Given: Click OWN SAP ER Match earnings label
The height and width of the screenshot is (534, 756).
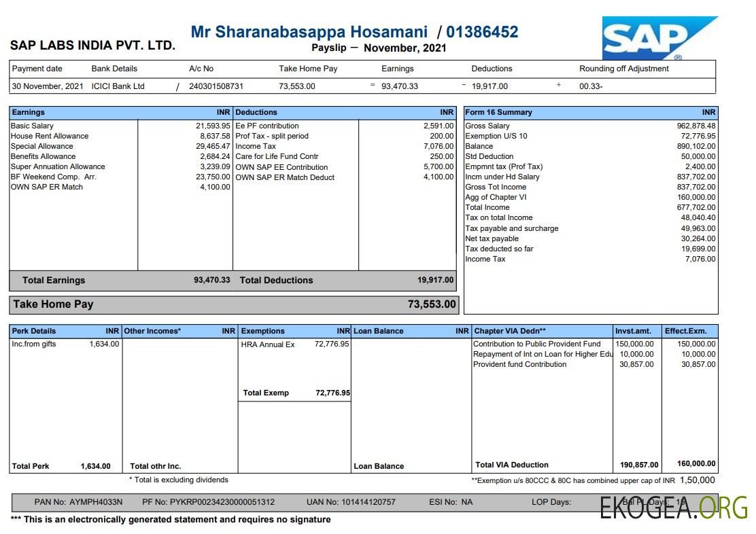Looking at the screenshot, I should coord(47,187).
